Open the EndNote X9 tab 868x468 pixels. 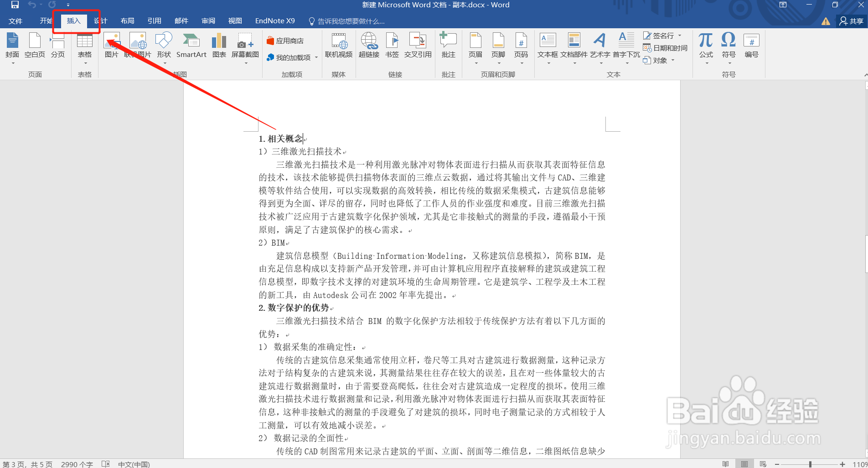pos(275,21)
